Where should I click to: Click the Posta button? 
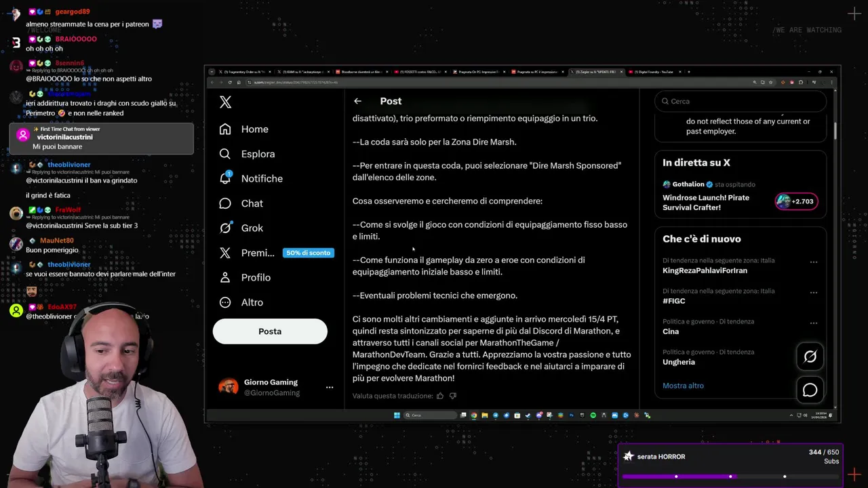pos(270,331)
